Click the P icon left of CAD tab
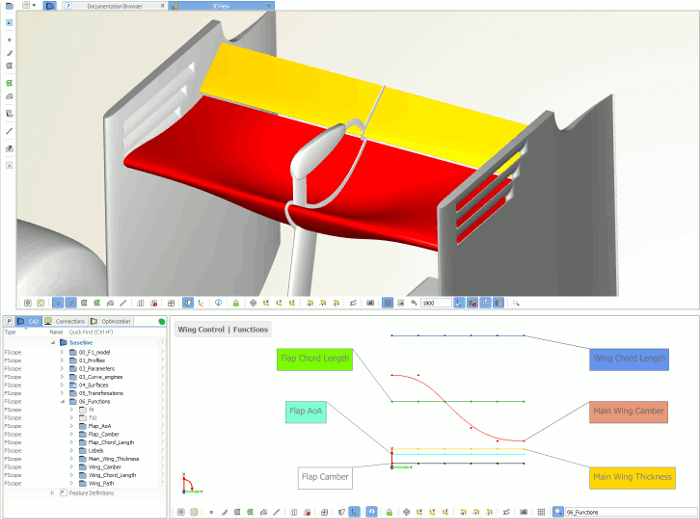Image resolution: width=700 pixels, height=519 pixels. tap(8, 321)
